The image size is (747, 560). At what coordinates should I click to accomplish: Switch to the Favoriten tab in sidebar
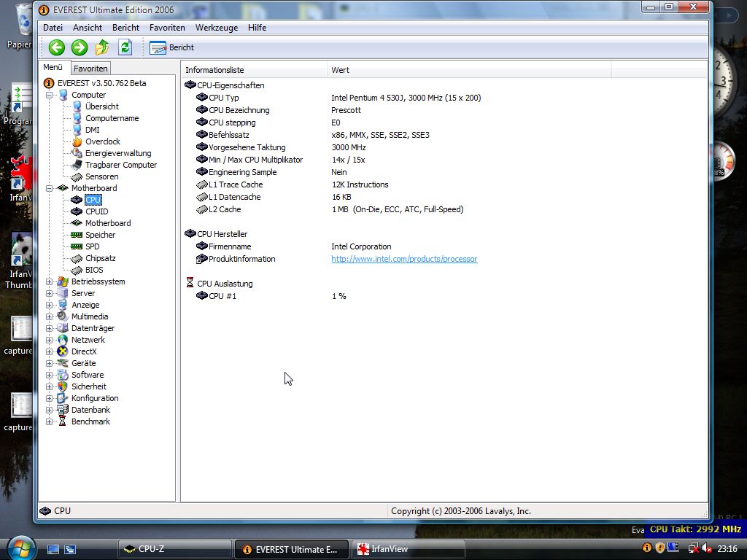pos(90,69)
